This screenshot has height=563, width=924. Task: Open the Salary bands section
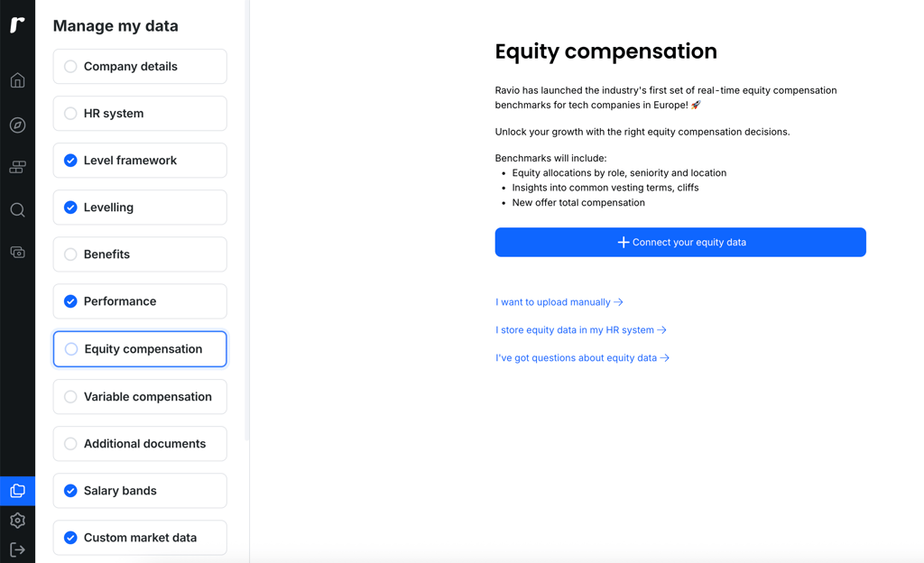coord(140,491)
